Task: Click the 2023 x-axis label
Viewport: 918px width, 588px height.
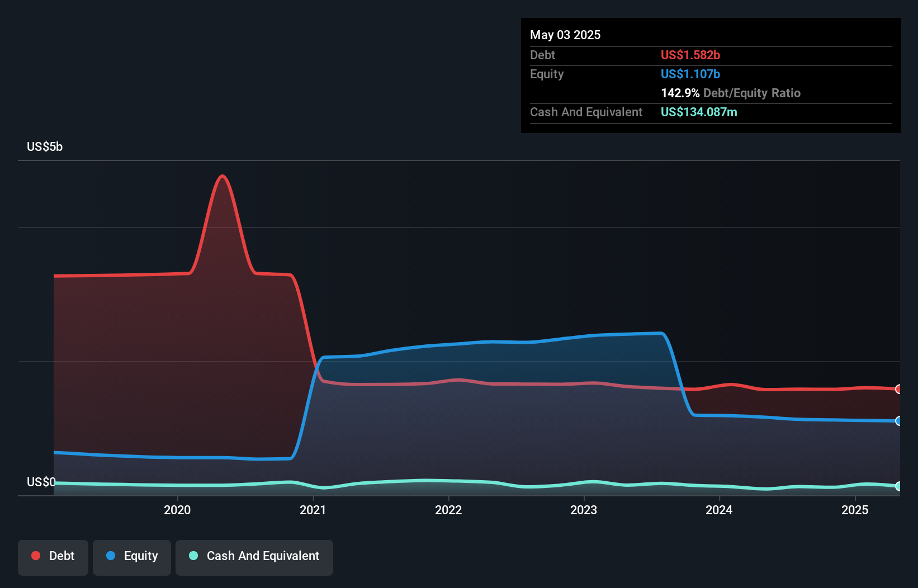Action: 584,510
